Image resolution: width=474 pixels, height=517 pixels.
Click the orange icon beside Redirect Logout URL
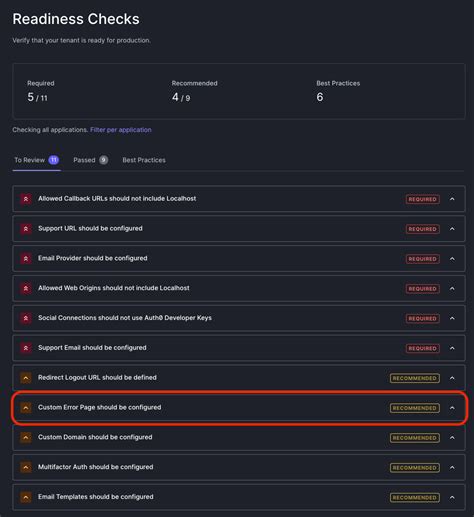click(26, 378)
